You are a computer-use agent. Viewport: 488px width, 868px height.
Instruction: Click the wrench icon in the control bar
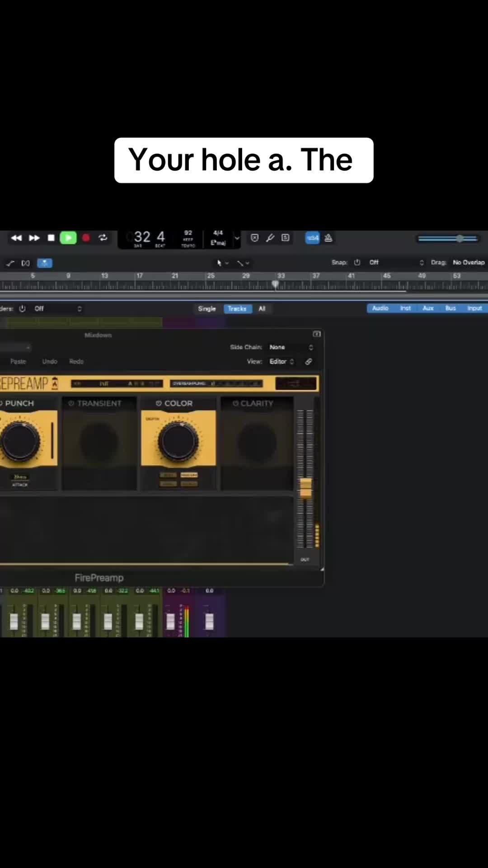[270, 238]
